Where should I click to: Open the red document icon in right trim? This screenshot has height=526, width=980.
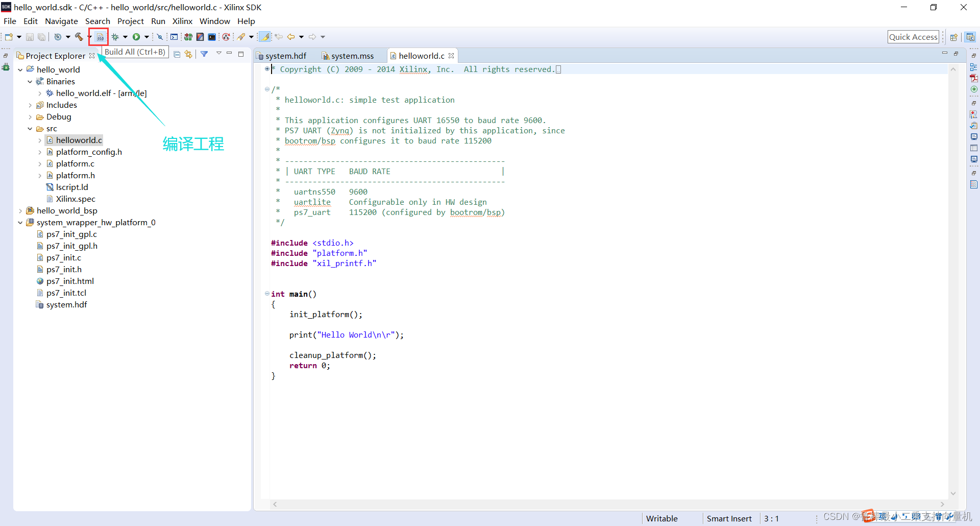[x=974, y=78]
